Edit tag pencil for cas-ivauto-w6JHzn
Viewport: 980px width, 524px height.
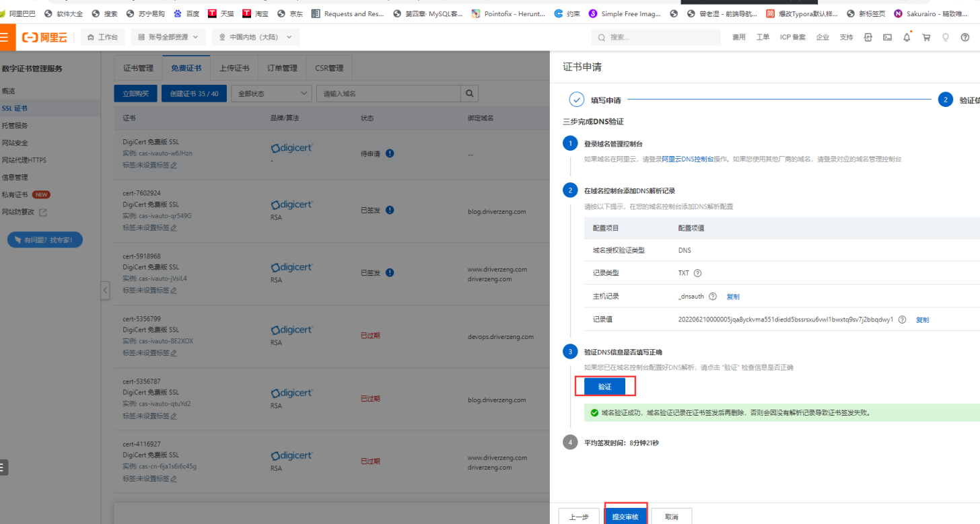[174, 165]
